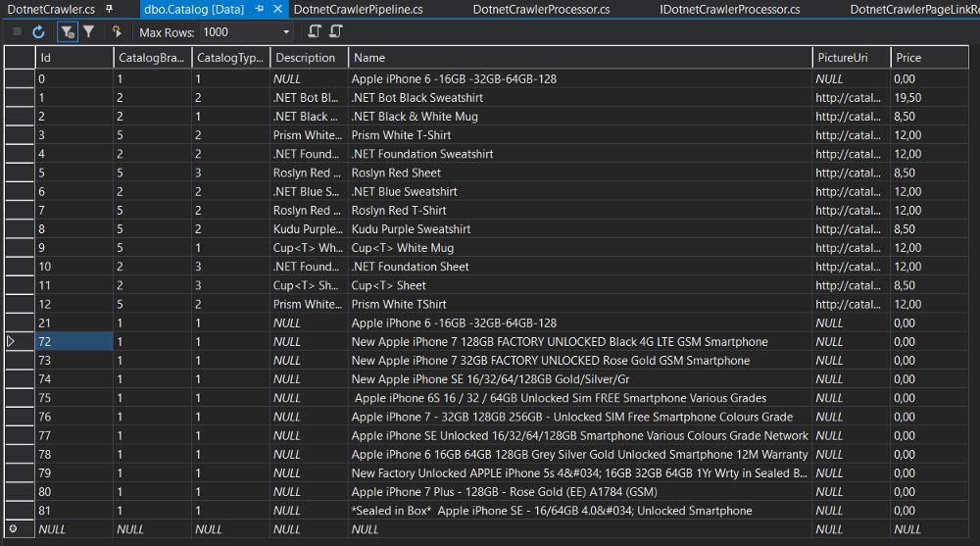Click the CatalogBra... column header

pos(153,58)
